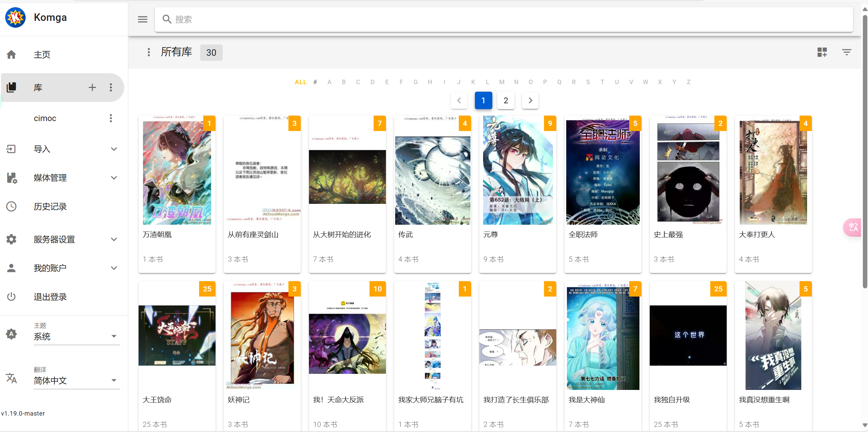
Task: Click the 媒体管理 media management icon
Action: 12,178
